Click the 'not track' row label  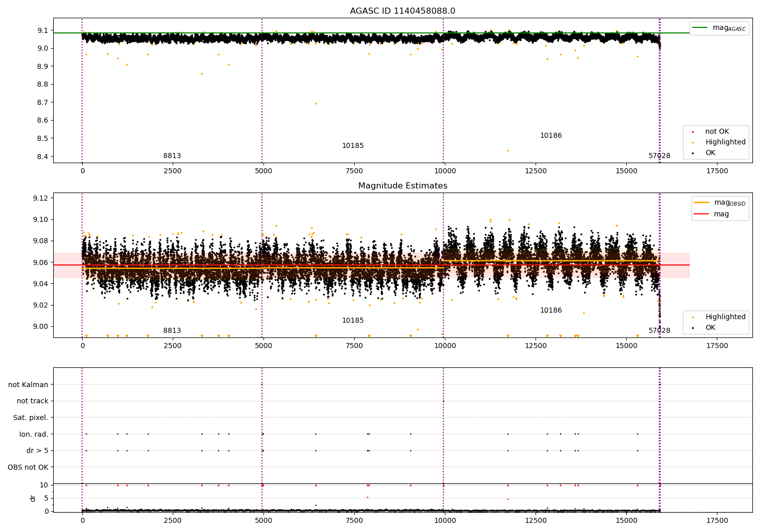tap(32, 401)
